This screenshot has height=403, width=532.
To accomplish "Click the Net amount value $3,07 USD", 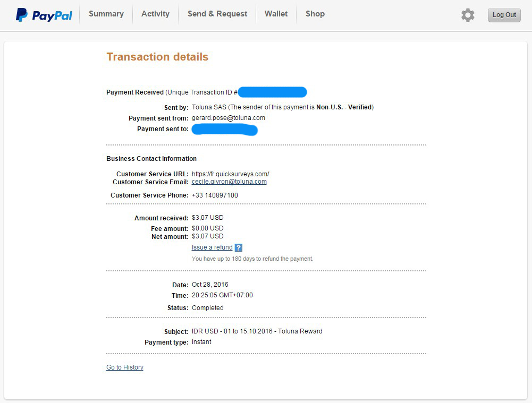I will [x=208, y=236].
